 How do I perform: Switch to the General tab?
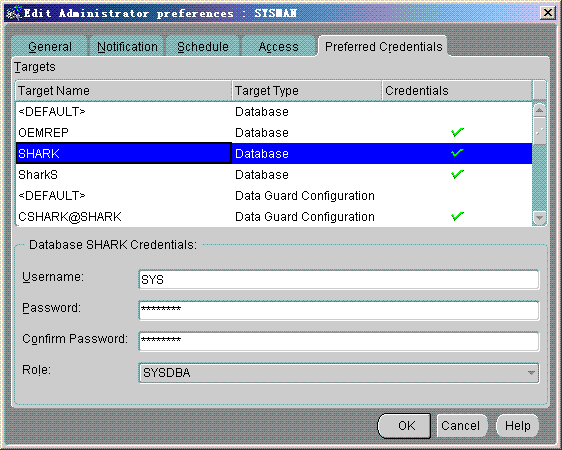click(x=50, y=47)
